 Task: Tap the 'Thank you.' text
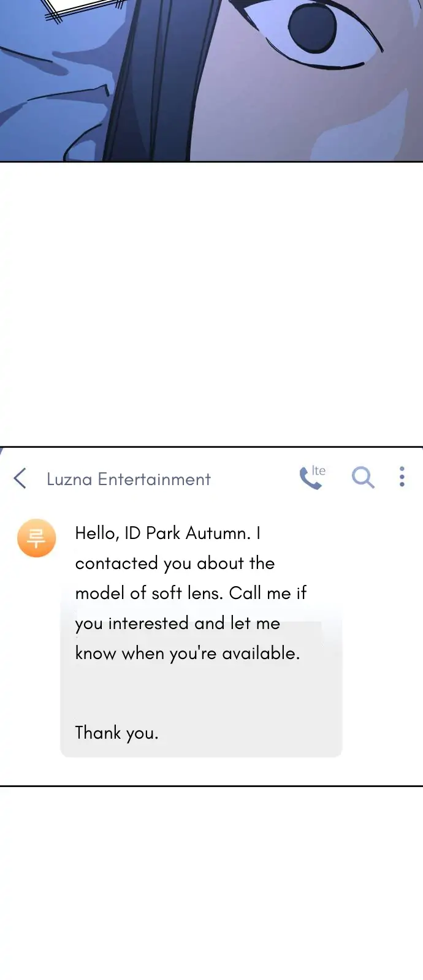(116, 733)
